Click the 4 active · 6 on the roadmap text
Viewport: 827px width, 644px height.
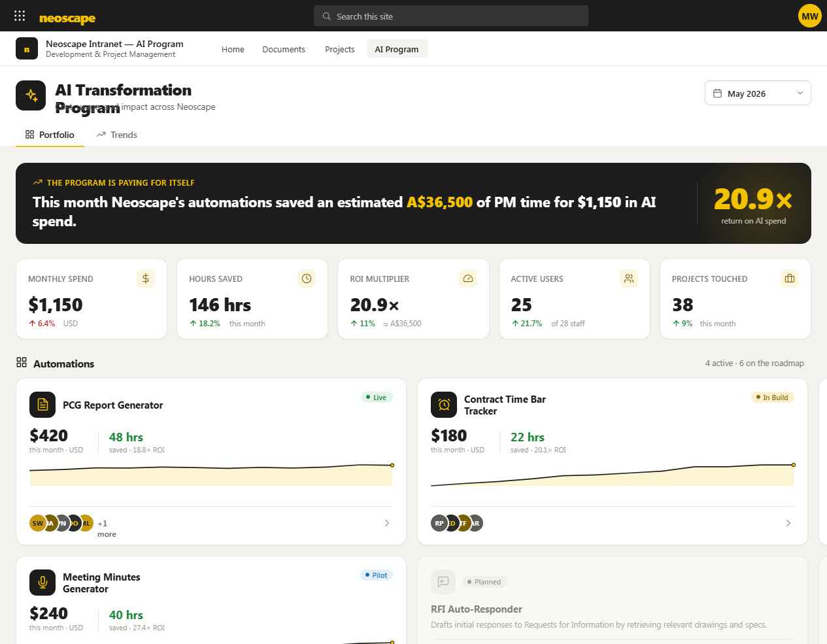coord(754,364)
